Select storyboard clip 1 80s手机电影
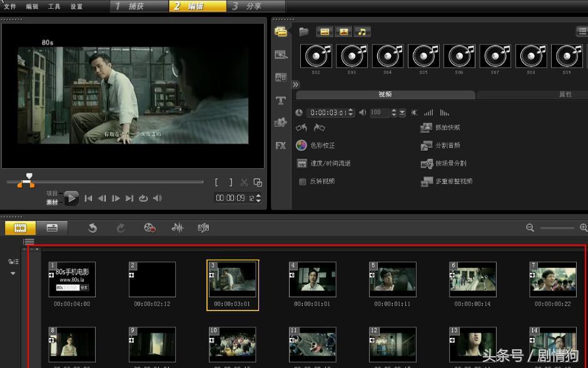The image size is (588, 368). click(72, 280)
